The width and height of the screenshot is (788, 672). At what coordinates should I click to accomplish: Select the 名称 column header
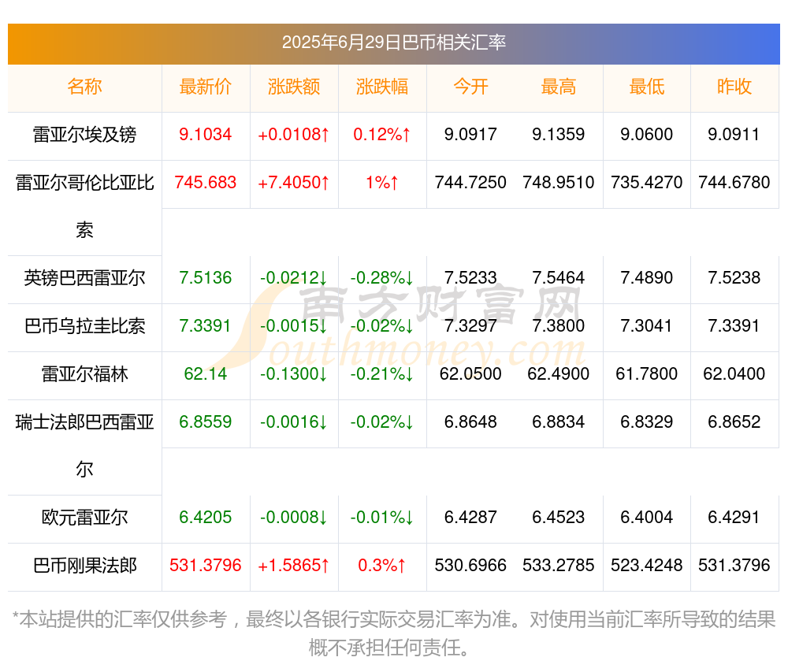point(84,87)
